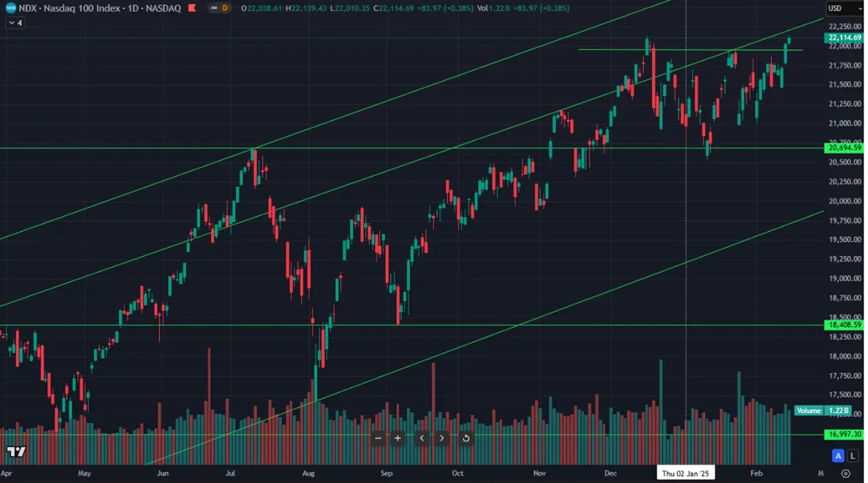Viewport: 868px width, 483px height.
Task: Click the Oct label on the time axis
Action: point(456,473)
